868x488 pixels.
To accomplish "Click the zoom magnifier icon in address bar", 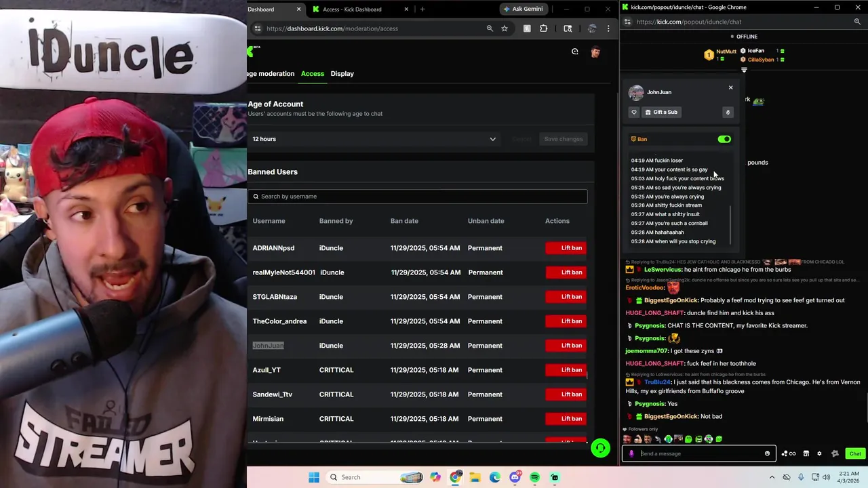I will click(490, 28).
